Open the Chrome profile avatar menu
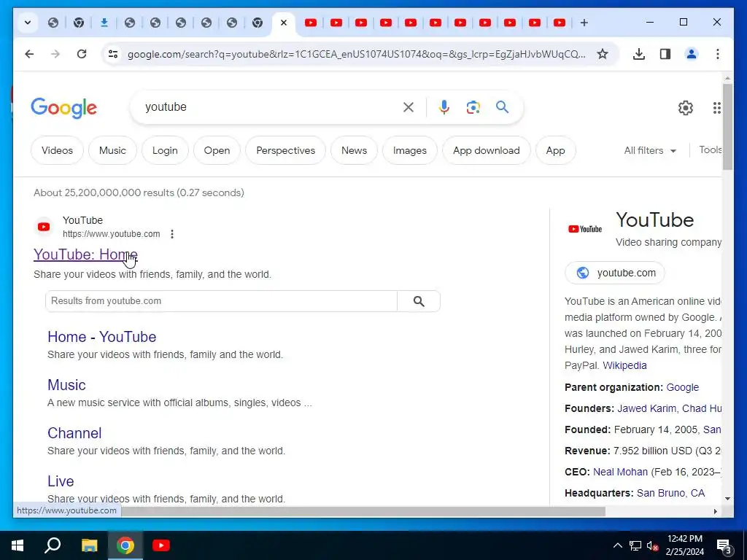Screen dimensions: 747x560 [x=692, y=54]
